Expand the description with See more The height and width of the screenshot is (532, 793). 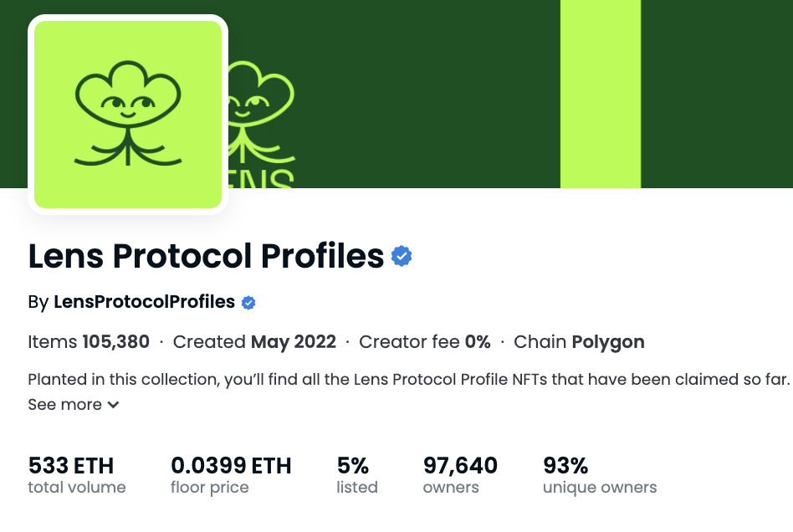pos(65,405)
